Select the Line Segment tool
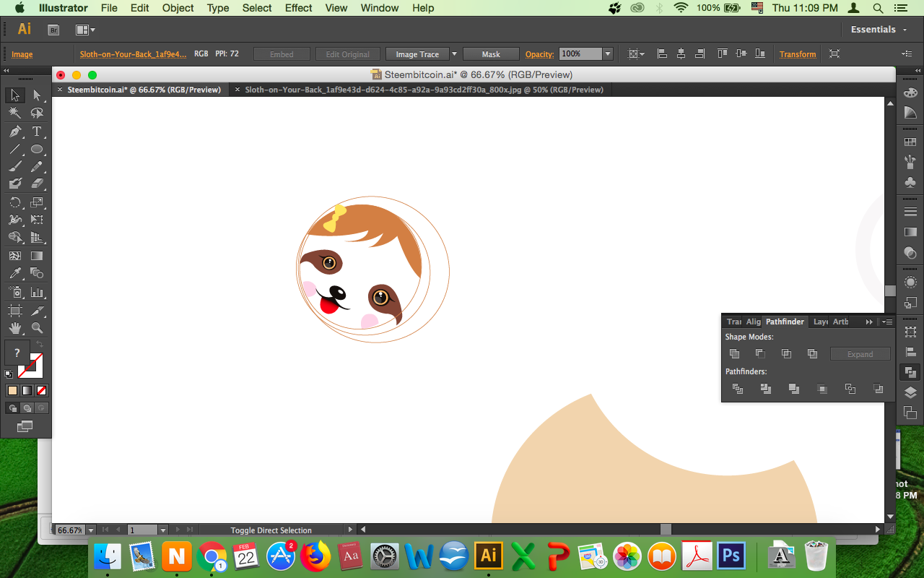The image size is (924, 578). pyautogui.click(x=15, y=150)
